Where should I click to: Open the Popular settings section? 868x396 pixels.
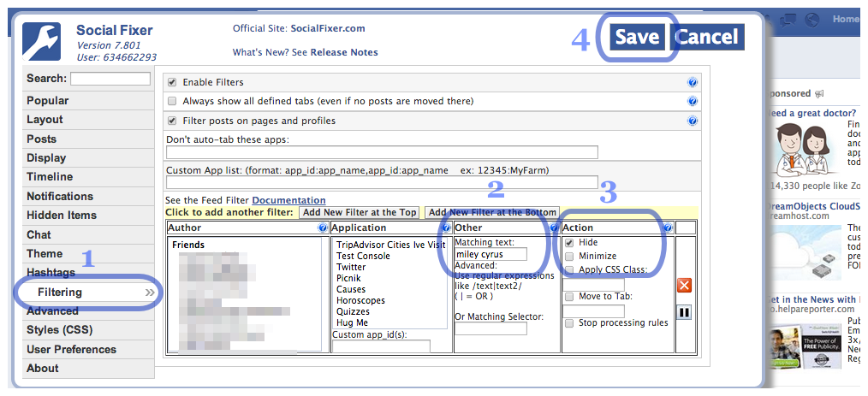[88, 101]
